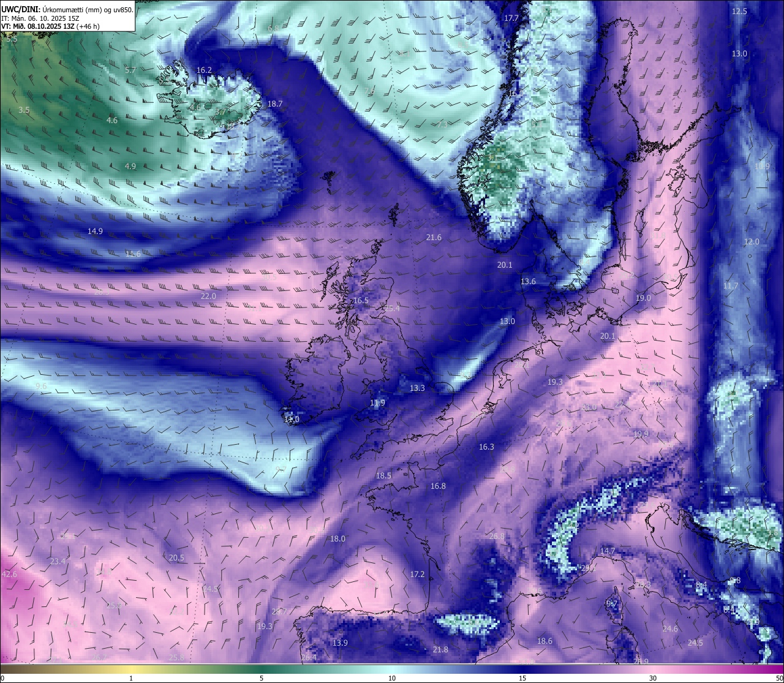Click the 13.6 value near Denmark
The height and width of the screenshot is (683, 784).
coord(528,281)
